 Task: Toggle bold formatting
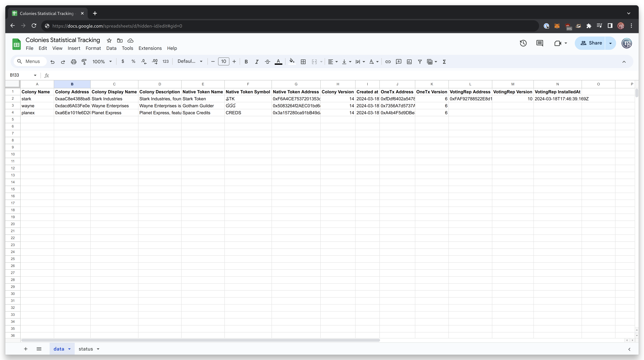click(x=246, y=62)
